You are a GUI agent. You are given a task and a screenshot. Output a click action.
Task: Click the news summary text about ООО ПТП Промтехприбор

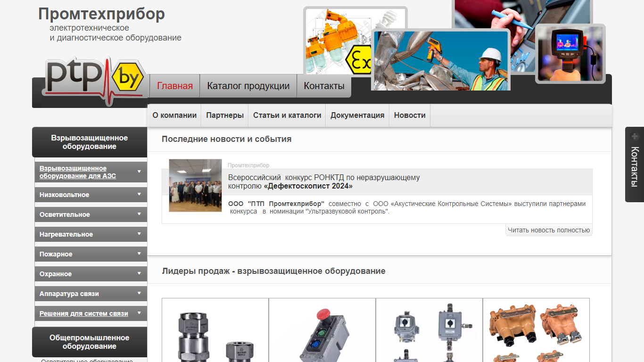pyautogui.click(x=407, y=207)
